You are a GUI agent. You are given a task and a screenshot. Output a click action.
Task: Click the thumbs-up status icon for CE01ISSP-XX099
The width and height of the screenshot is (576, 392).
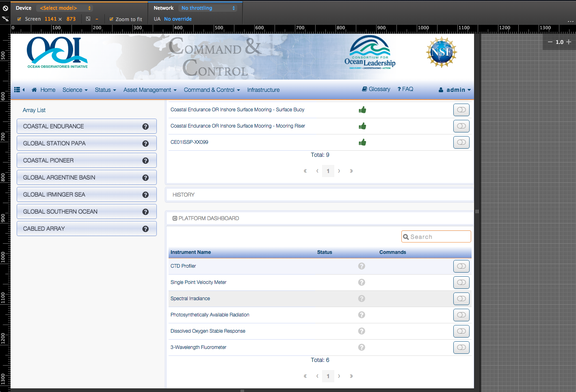pos(362,142)
